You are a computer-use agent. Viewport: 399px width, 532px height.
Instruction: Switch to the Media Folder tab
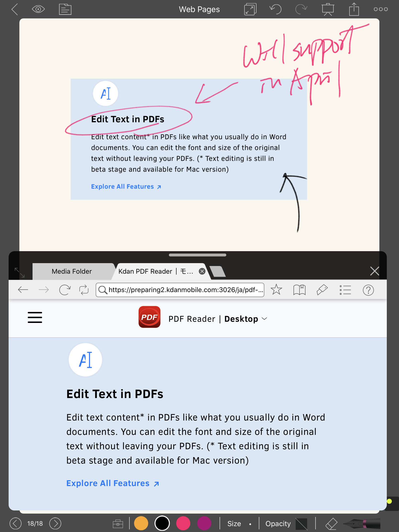[72, 271]
